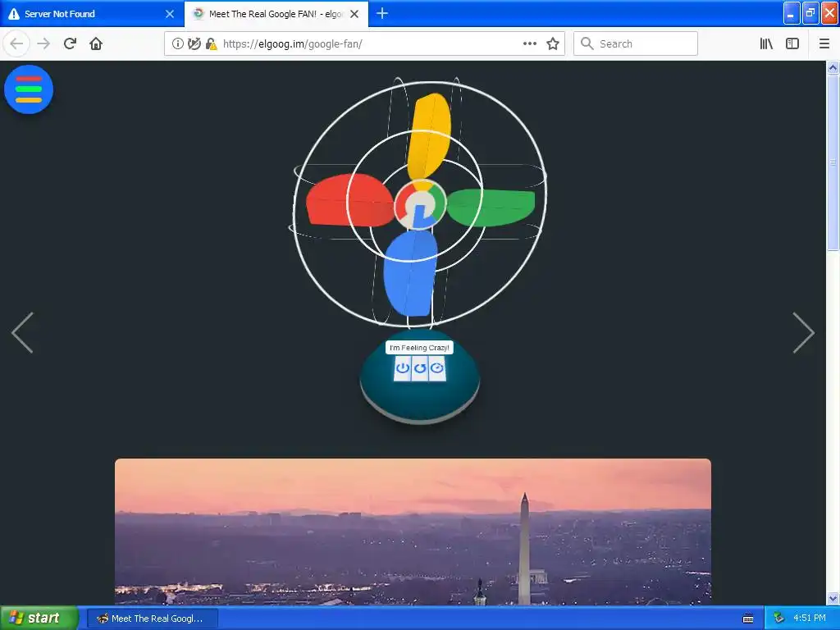Click the system tray network icon
This screenshot has height=630, width=840.
click(x=778, y=619)
